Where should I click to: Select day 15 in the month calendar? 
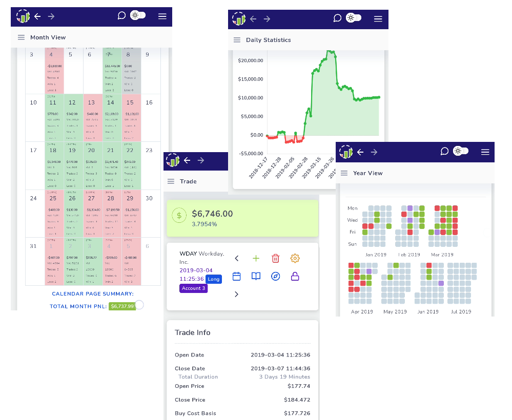pos(132,118)
